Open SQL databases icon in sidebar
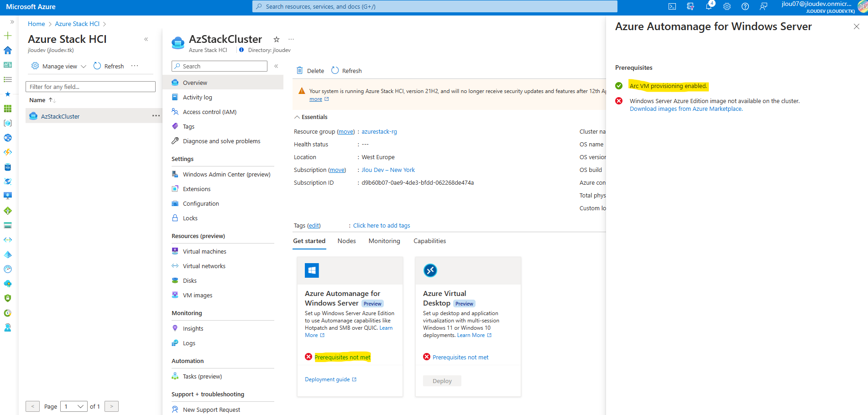The image size is (868, 415). click(x=8, y=167)
